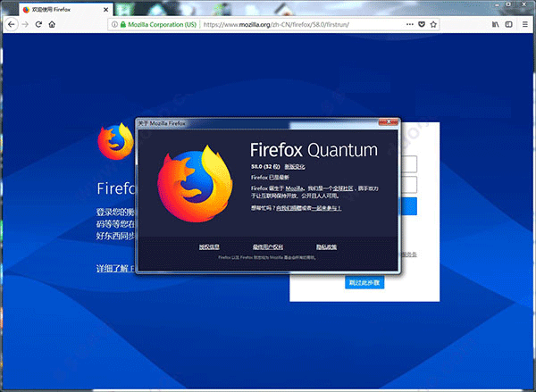The image size is (536, 392).
Task: Open 授权信息 licensing link
Action: (x=209, y=246)
